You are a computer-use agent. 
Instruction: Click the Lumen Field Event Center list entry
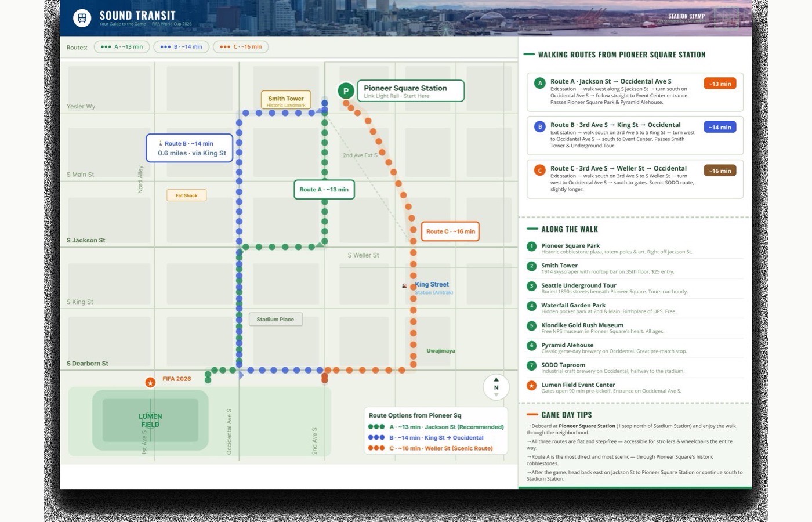pos(635,387)
